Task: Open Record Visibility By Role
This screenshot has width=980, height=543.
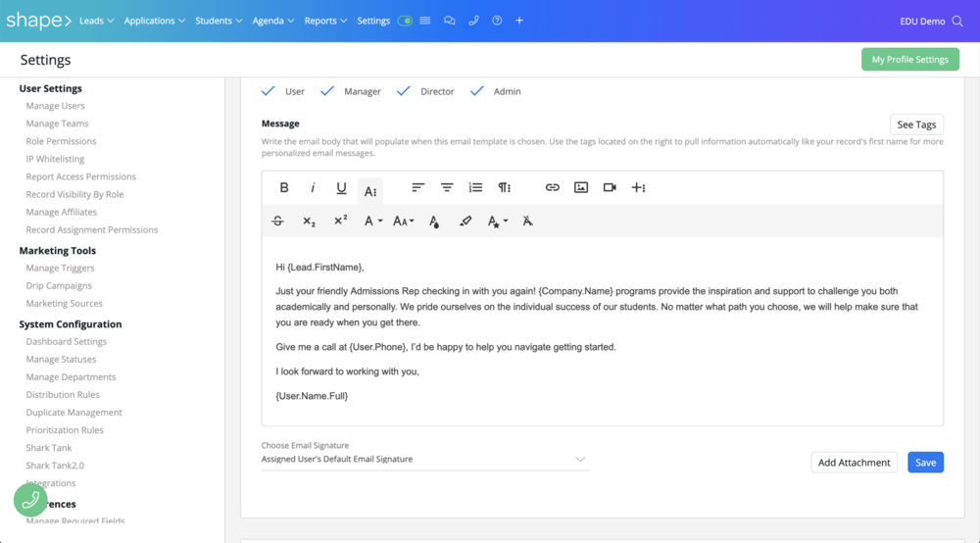Action: pos(74,194)
